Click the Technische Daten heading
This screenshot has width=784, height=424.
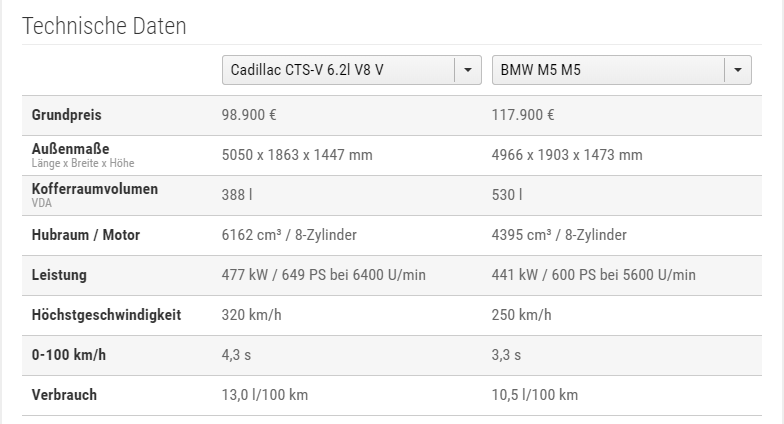click(x=104, y=26)
